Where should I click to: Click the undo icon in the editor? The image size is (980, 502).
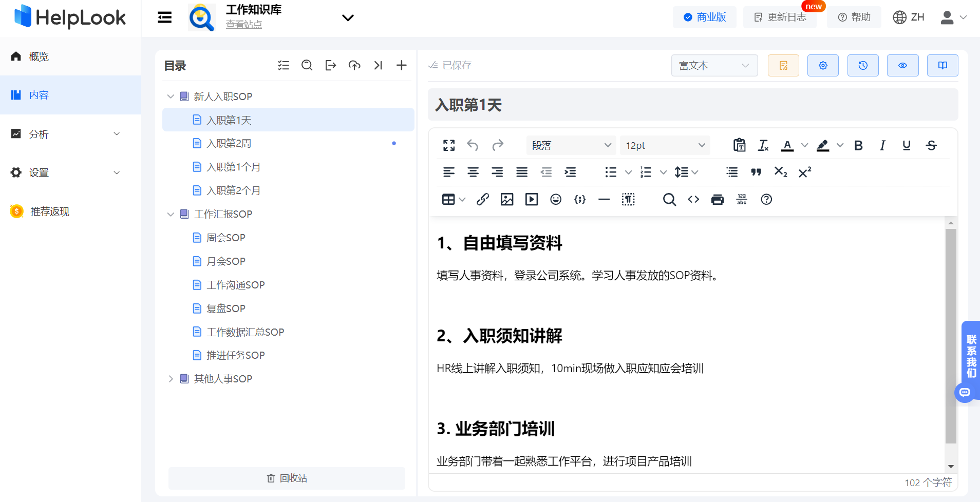tap(473, 145)
